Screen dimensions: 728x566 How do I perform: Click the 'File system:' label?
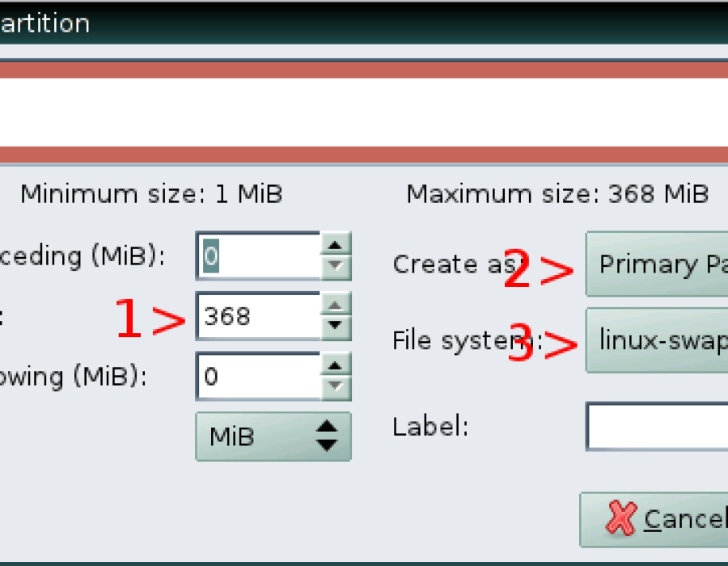(468, 340)
